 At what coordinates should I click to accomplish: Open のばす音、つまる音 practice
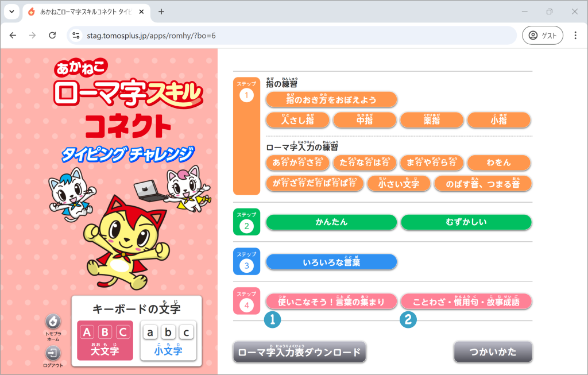[482, 183]
